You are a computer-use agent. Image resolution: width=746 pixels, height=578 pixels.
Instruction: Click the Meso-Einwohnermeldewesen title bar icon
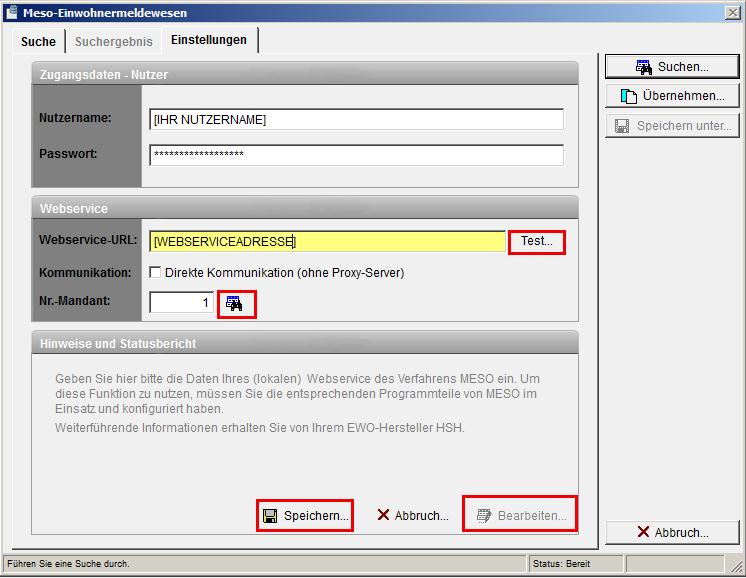coord(11,12)
